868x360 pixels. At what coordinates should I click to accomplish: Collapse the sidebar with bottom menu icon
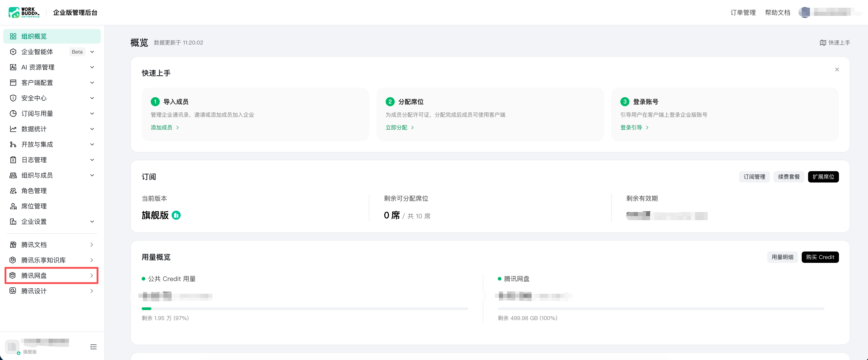[93, 347]
